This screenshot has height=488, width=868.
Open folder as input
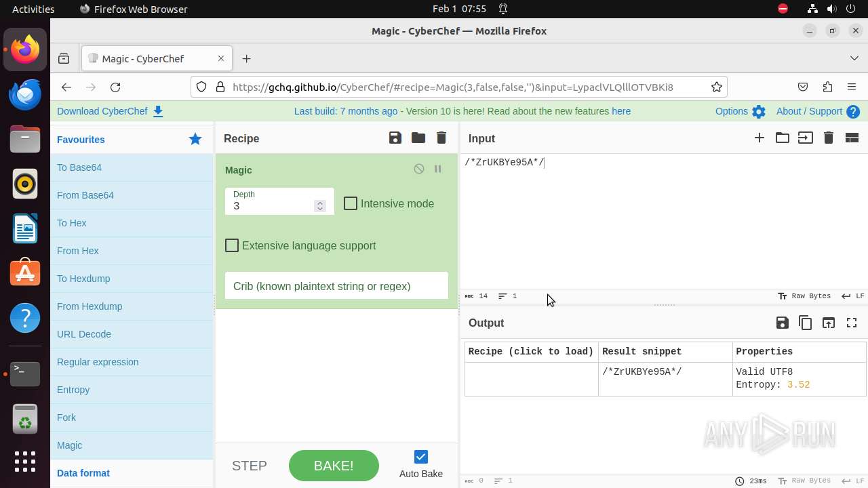click(x=783, y=138)
